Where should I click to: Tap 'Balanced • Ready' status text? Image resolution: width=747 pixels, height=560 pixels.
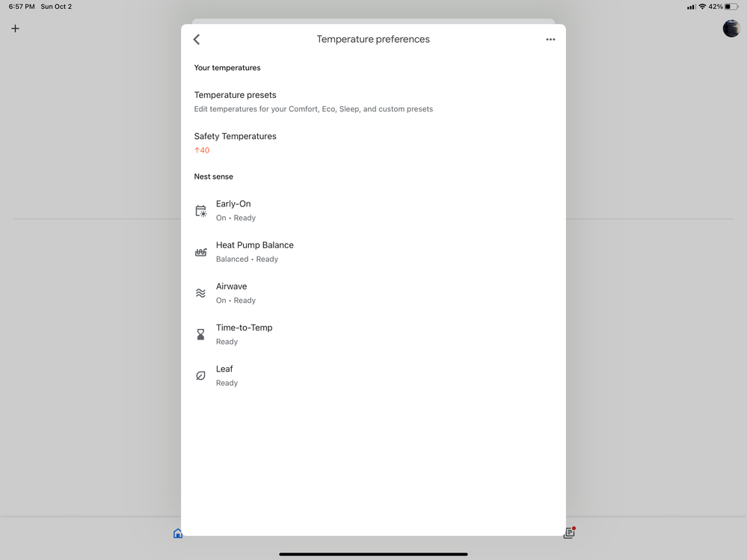pos(247,259)
